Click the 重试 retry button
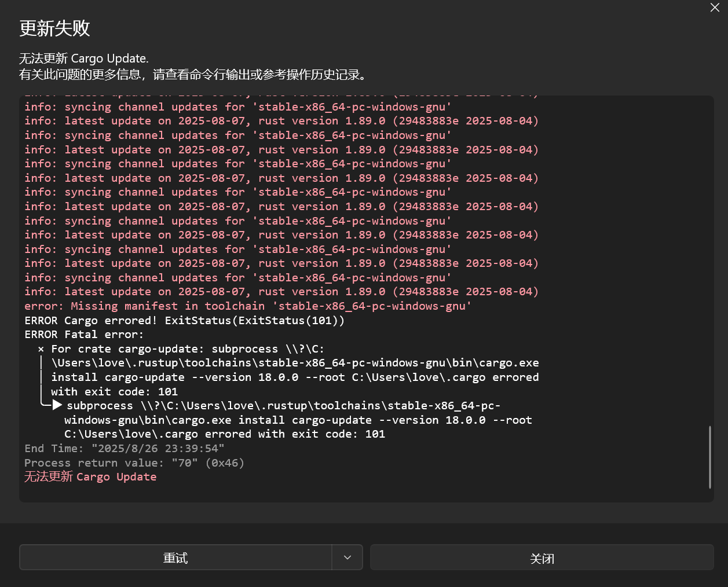Viewport: 728px width, 587px height. (x=175, y=557)
